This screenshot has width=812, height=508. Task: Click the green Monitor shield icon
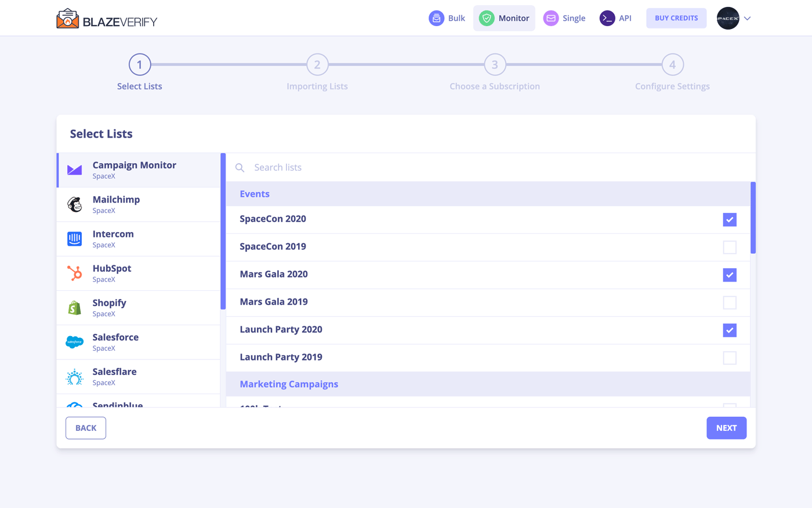[487, 18]
